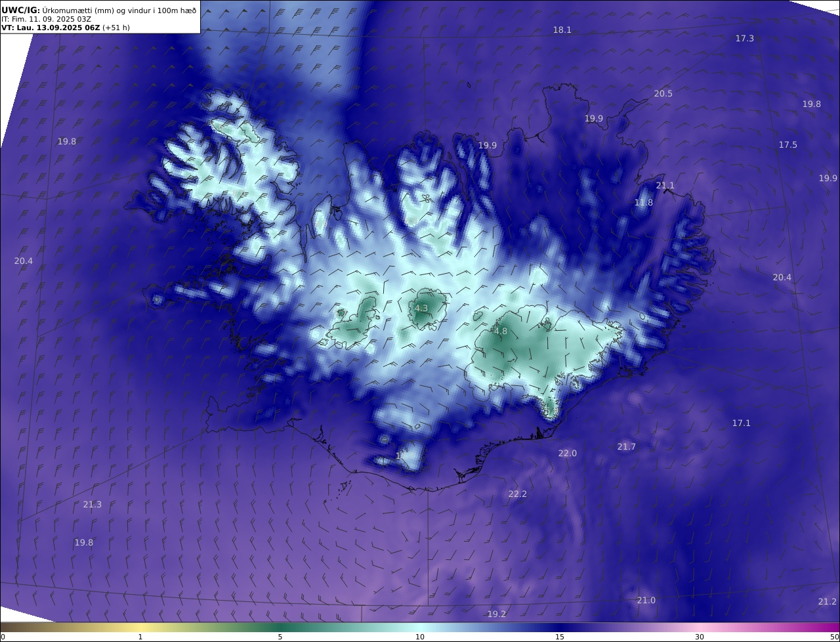Click the 18.1 value label
The height and width of the screenshot is (642, 840).
tap(562, 30)
